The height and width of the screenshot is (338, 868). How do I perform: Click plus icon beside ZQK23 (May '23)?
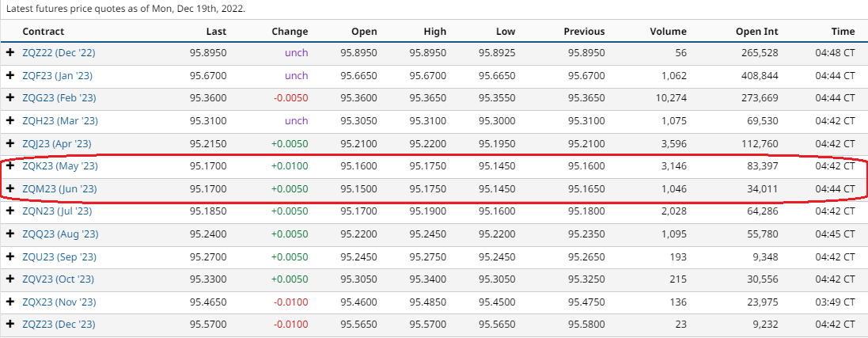[10, 166]
